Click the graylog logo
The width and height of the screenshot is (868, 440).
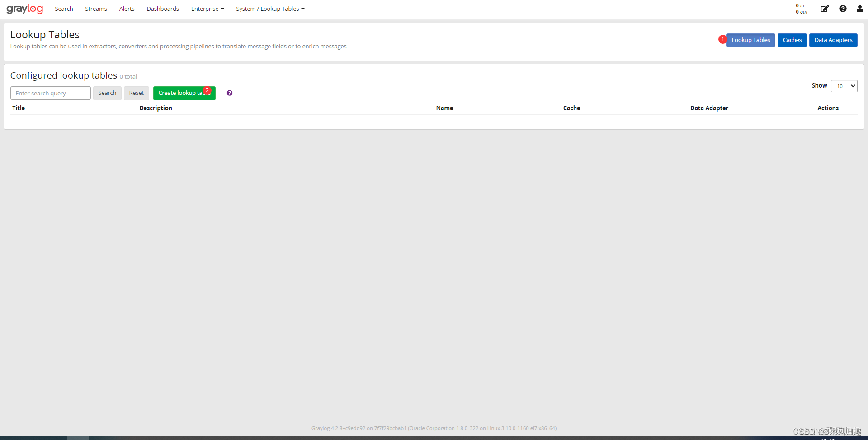pyautogui.click(x=25, y=9)
